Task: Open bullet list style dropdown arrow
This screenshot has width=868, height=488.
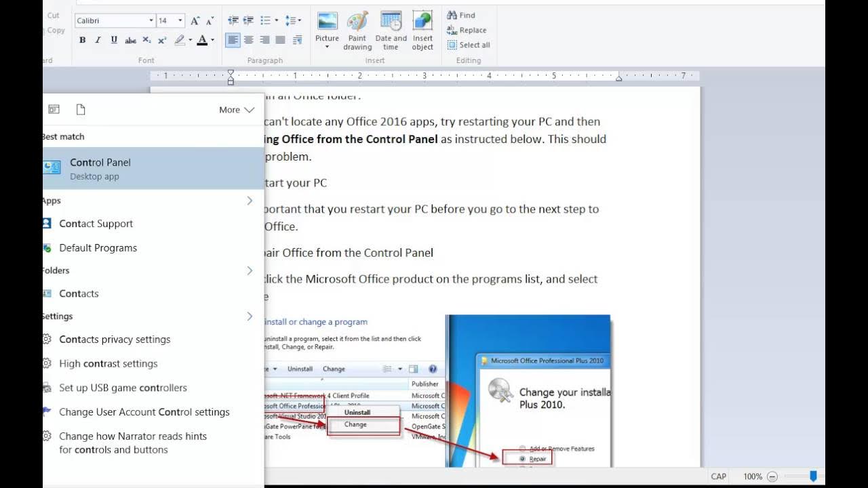Action: 277,21
